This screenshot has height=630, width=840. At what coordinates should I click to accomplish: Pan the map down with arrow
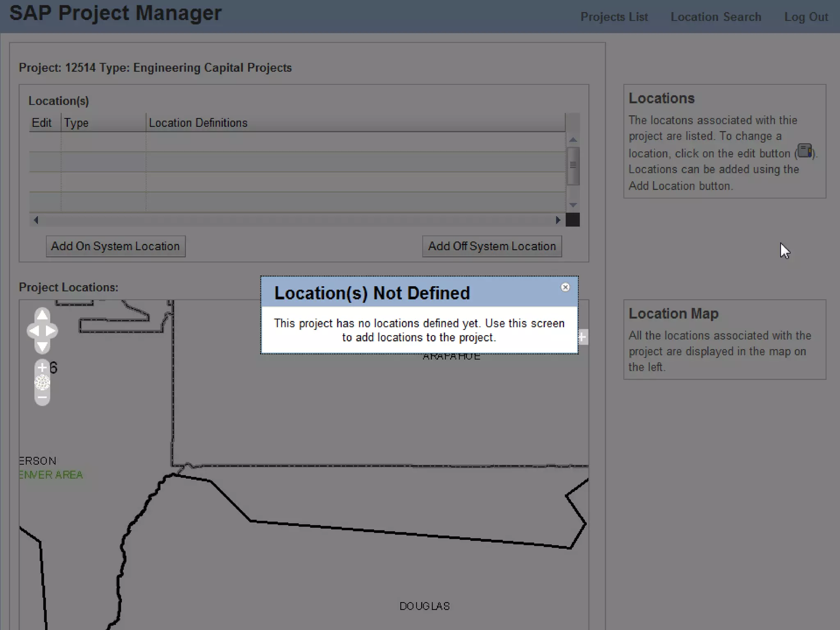42,347
